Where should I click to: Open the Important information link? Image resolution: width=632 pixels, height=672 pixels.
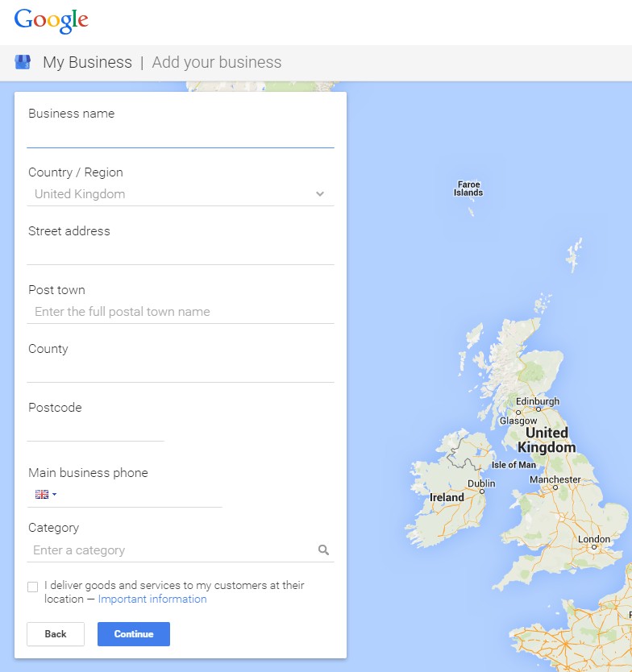(152, 599)
